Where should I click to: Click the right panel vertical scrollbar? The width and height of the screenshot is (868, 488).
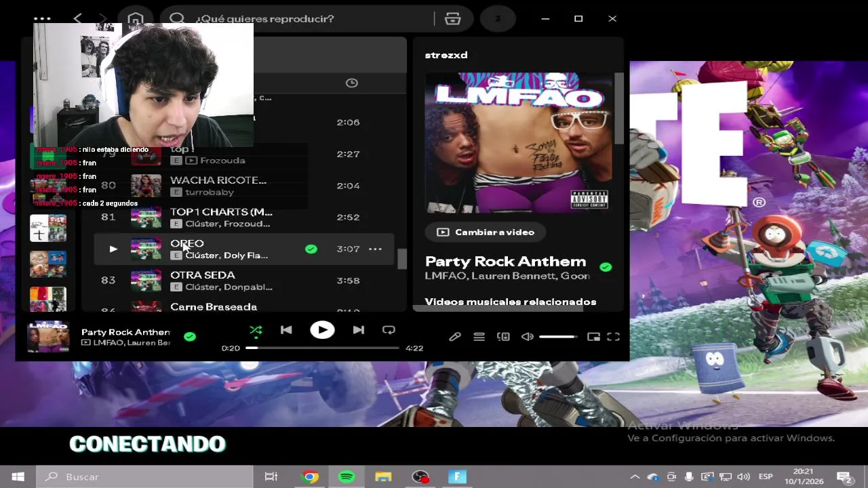tap(618, 108)
